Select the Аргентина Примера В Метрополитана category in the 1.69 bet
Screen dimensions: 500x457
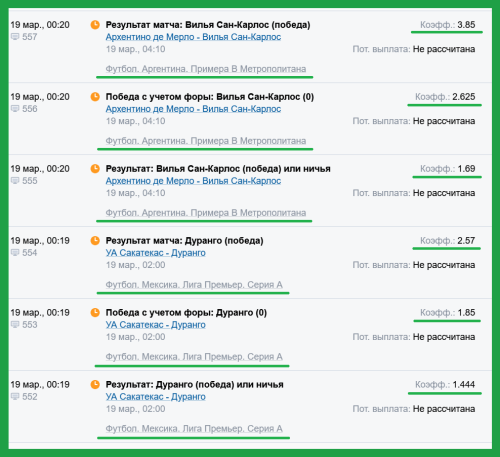(x=206, y=213)
